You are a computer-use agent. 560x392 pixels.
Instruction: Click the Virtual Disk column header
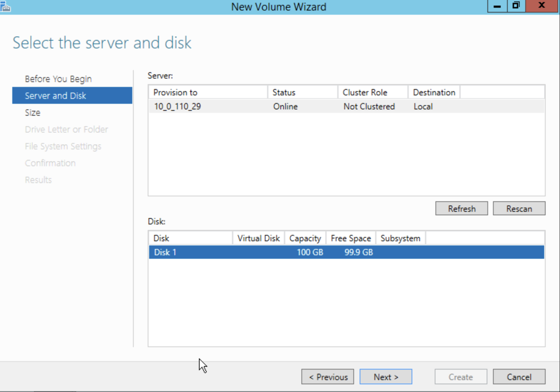click(x=258, y=238)
